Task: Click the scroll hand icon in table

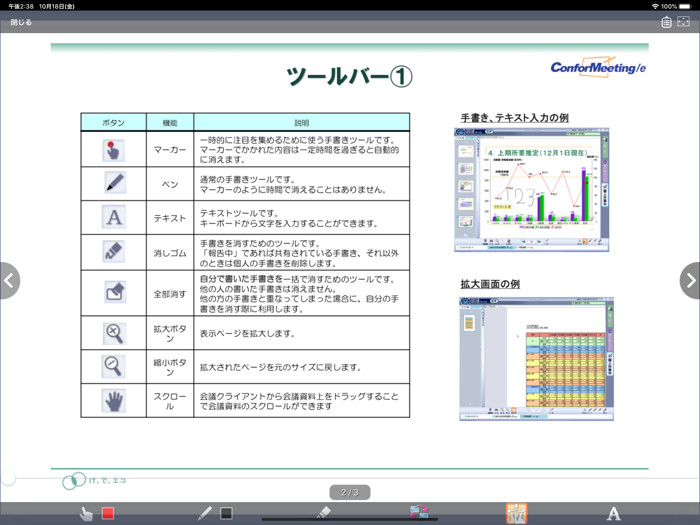Action: point(113,401)
